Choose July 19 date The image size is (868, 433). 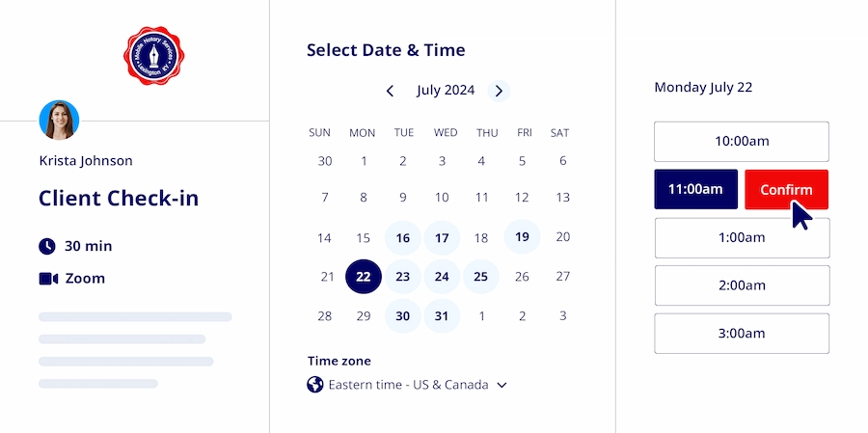coord(522,237)
